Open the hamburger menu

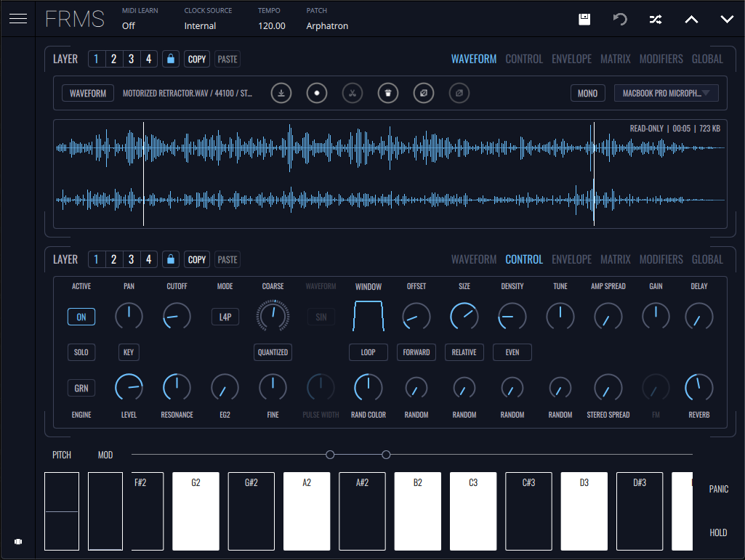(x=18, y=19)
